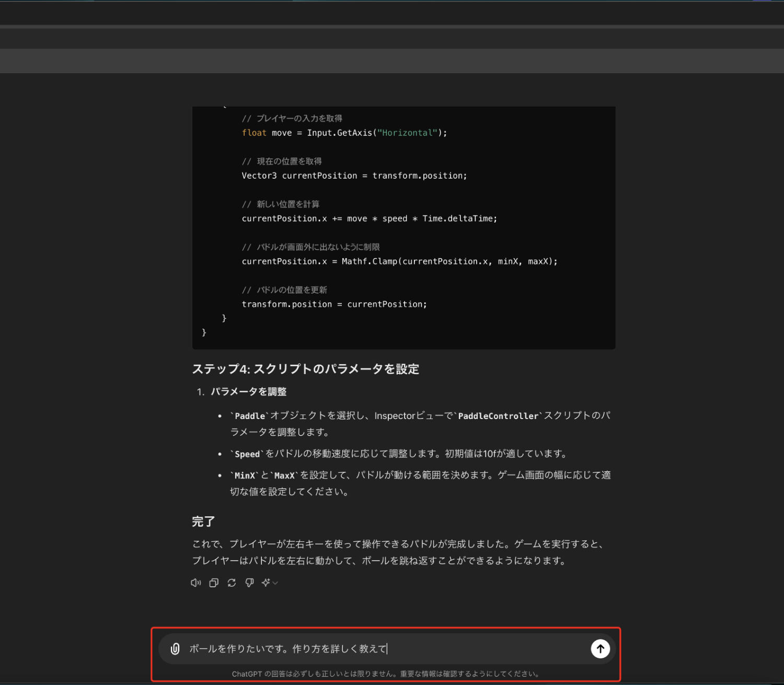This screenshot has height=685, width=784.
Task: Click the code comment // パドルが画面外に出ないように制限
Action: tap(311, 247)
